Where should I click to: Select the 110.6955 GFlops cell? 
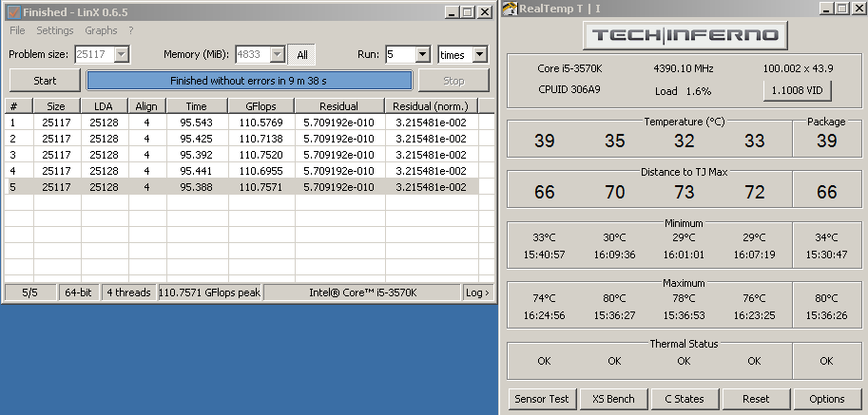pyautogui.click(x=260, y=171)
